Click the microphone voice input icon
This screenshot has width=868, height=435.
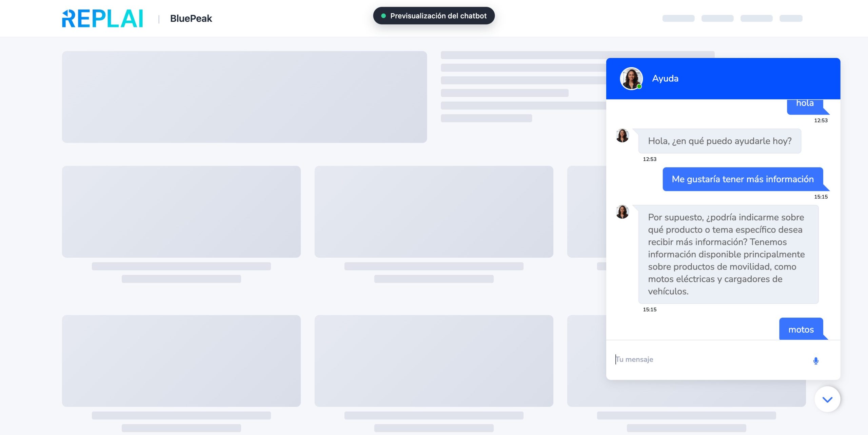pyautogui.click(x=816, y=361)
